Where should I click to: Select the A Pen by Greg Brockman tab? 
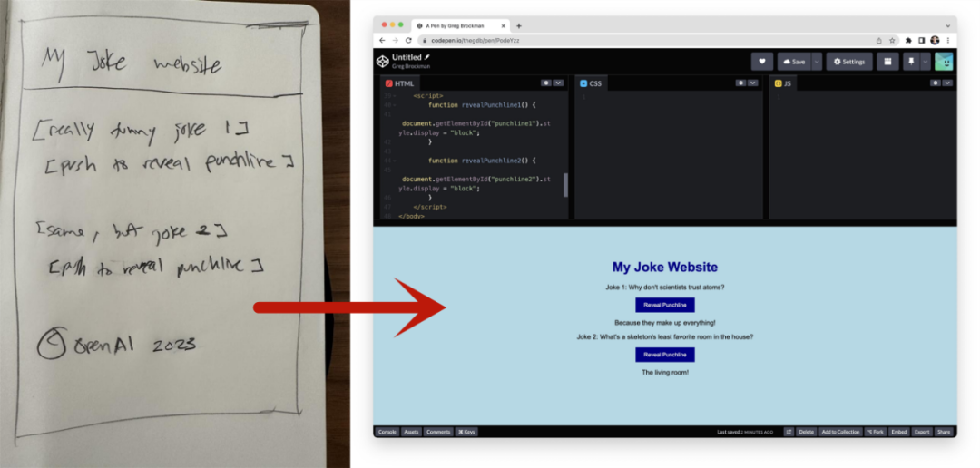(461, 25)
